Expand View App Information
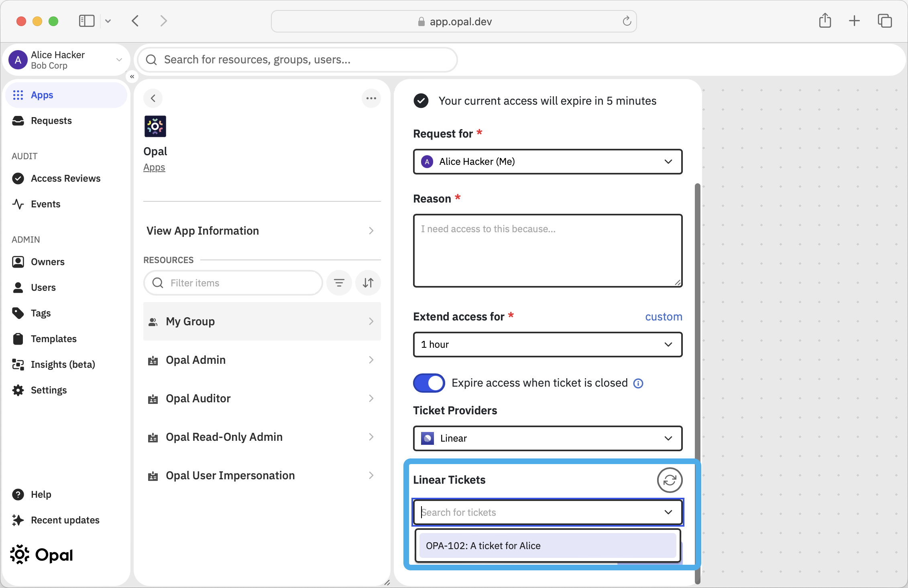 coord(262,231)
